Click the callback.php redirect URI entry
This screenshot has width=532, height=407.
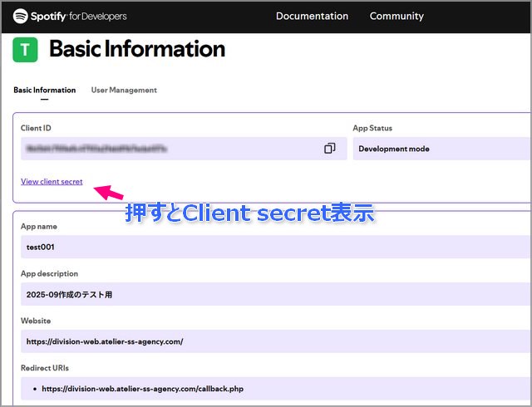[142, 388]
